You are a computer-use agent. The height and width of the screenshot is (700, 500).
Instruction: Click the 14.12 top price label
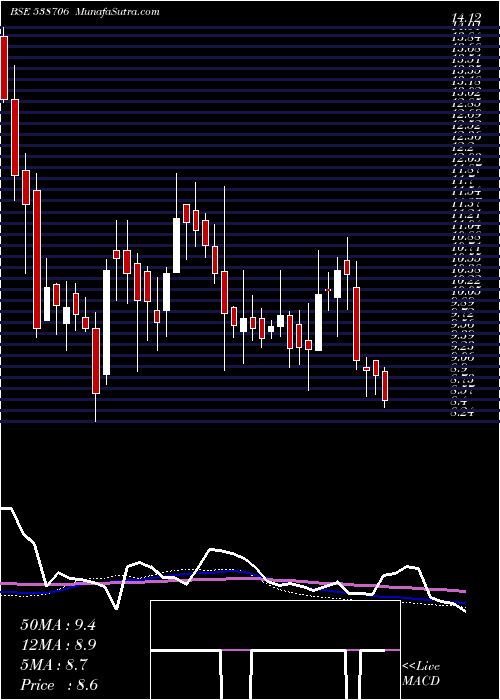[x=467, y=18]
